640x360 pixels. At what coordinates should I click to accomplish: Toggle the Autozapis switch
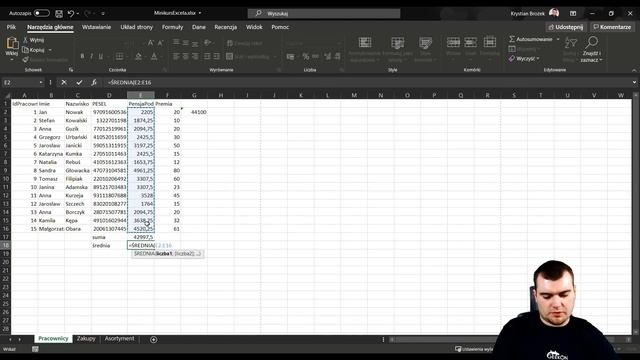tap(41, 13)
